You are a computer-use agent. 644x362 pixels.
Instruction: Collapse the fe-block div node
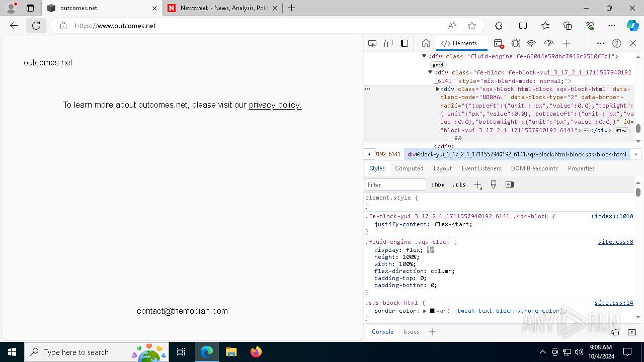tap(430, 72)
